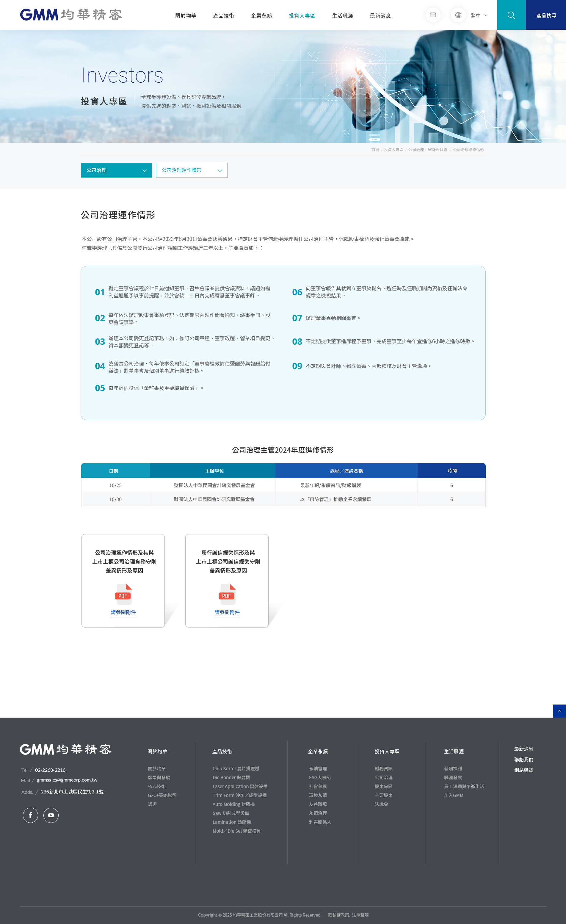Open 審計委員會 breadcrumb link
This screenshot has height=924, width=566.
coord(437,150)
